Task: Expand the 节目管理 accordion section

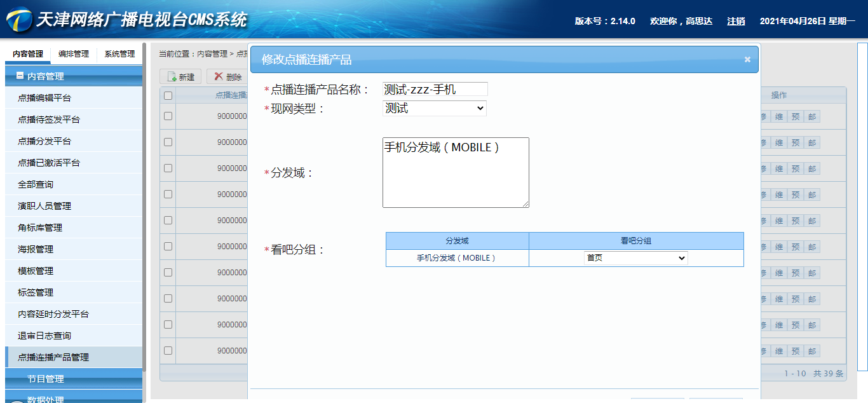Action: coord(74,378)
